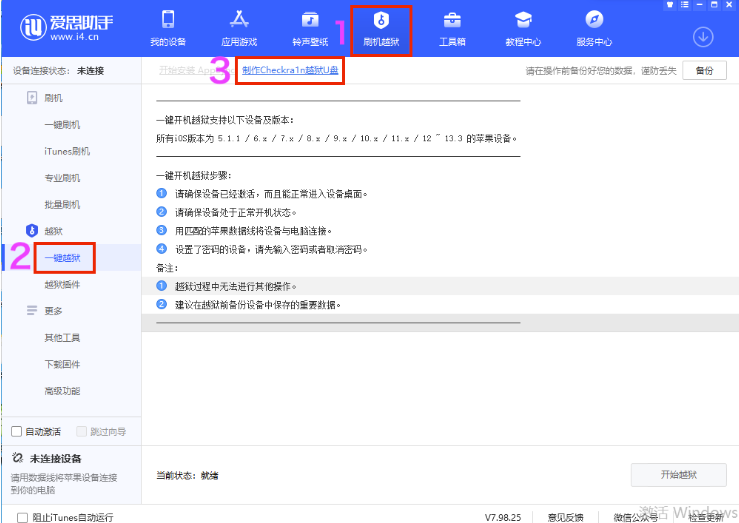The height and width of the screenshot is (523, 739).
Task: Click the 备份 backup button
Action: (704, 71)
